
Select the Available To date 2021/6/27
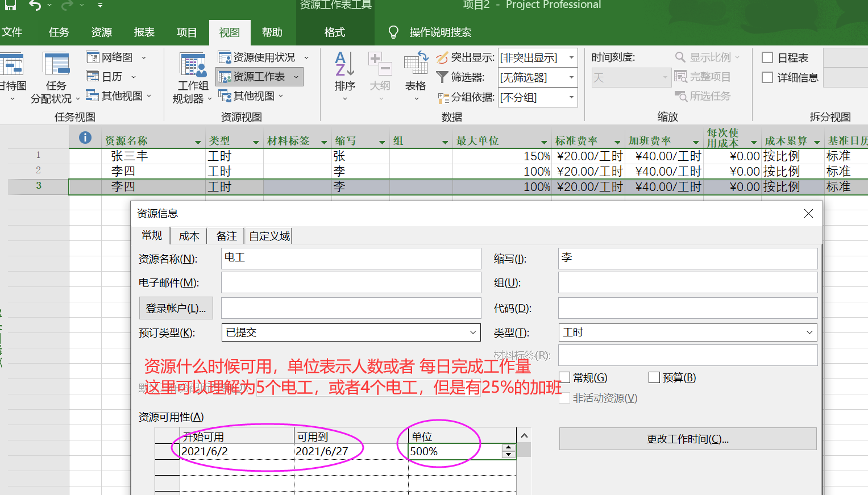[351, 451]
